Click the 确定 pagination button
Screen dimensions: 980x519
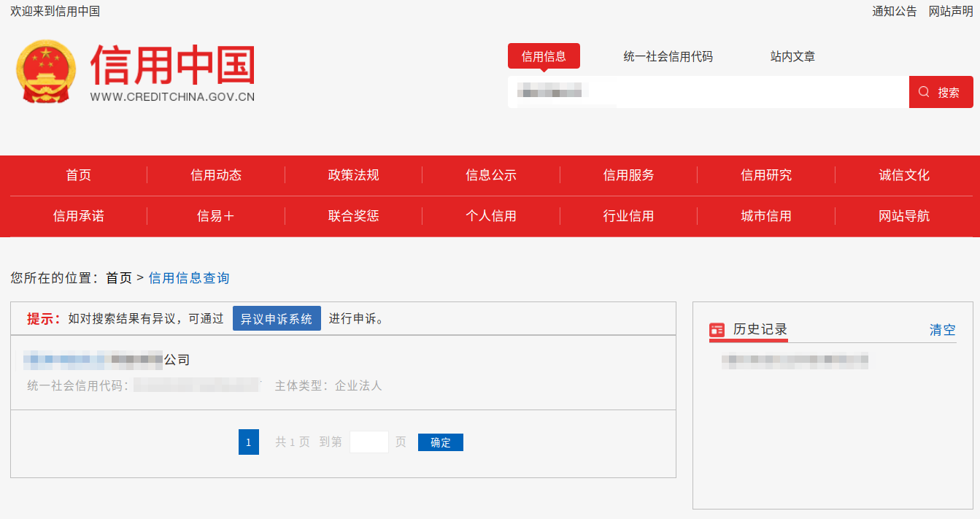(x=441, y=442)
